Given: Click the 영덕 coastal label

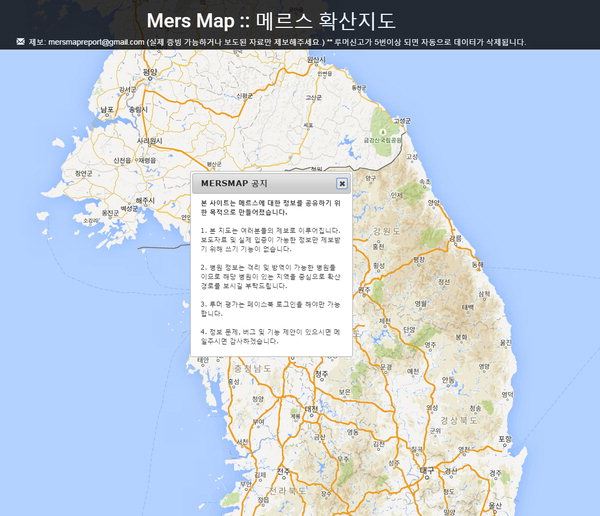Looking at the screenshot, I should pos(507,394).
